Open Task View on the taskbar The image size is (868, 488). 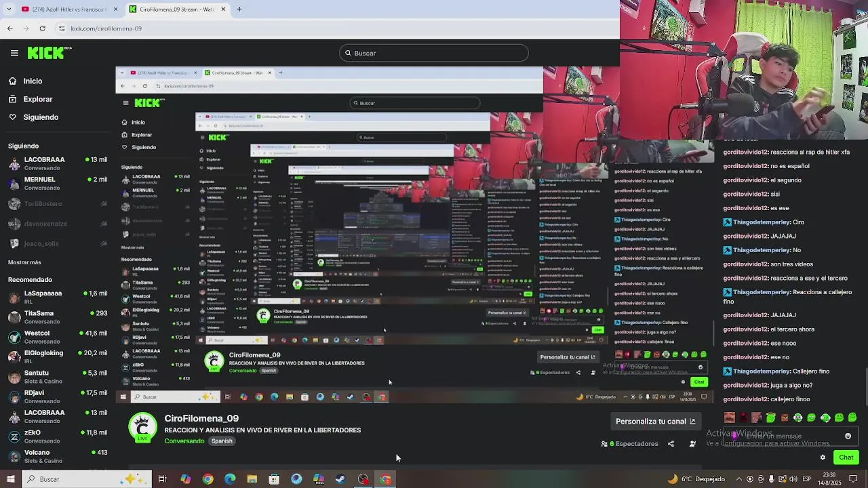click(163, 479)
